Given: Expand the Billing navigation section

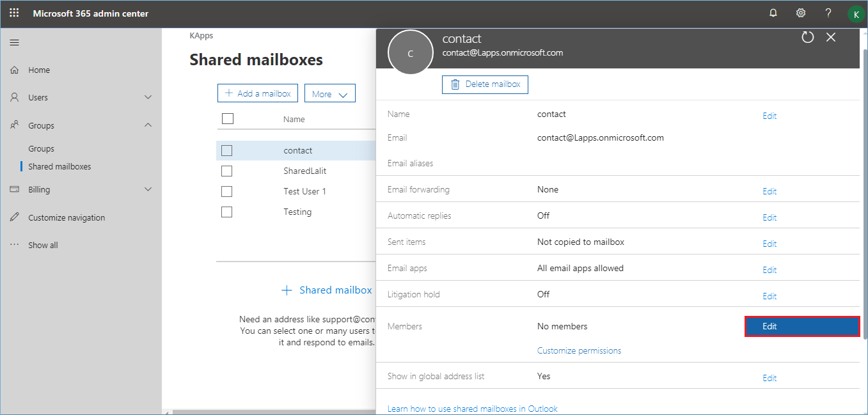Looking at the screenshot, I should pyautogui.click(x=148, y=190).
